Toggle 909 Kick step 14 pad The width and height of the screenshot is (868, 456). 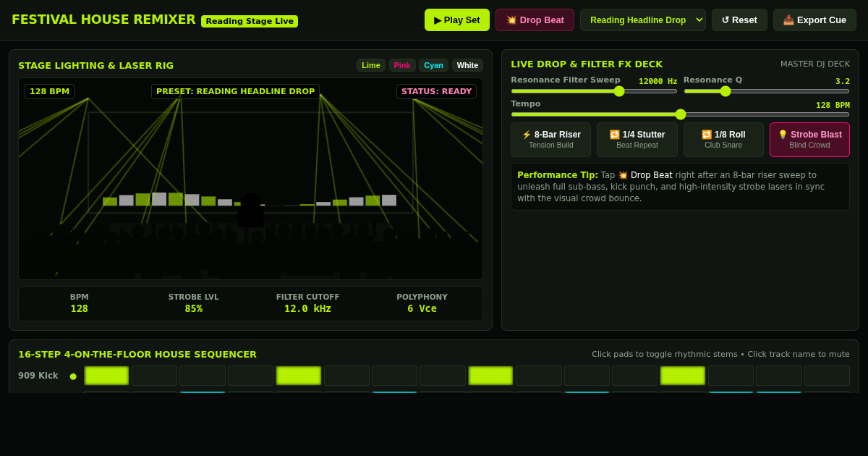point(731,376)
